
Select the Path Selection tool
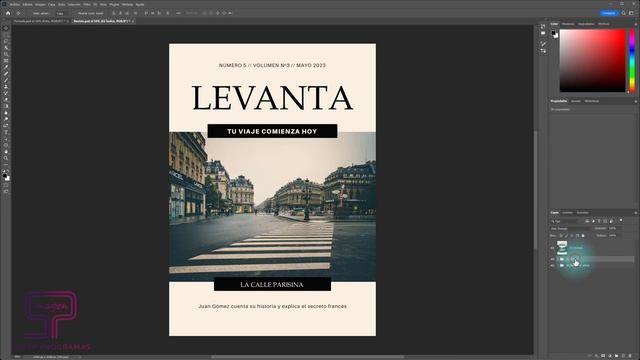(6, 139)
